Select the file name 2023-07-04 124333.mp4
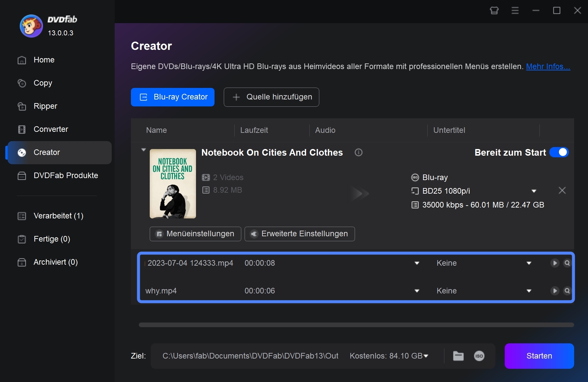This screenshot has height=382, width=588. point(190,263)
